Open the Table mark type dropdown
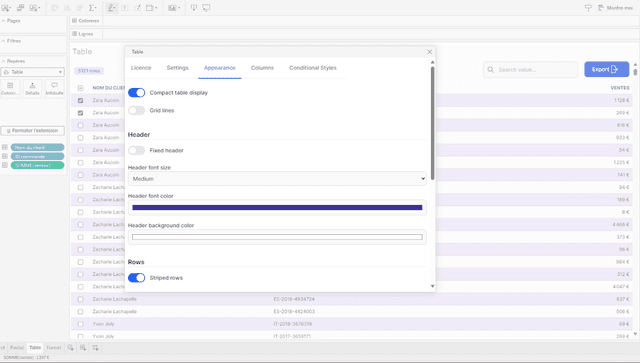 pos(33,72)
